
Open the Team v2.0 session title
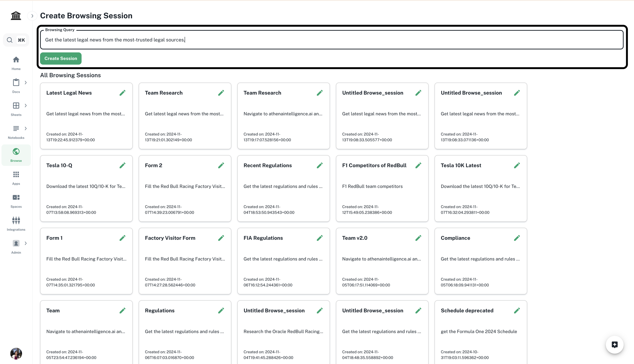[x=355, y=238]
